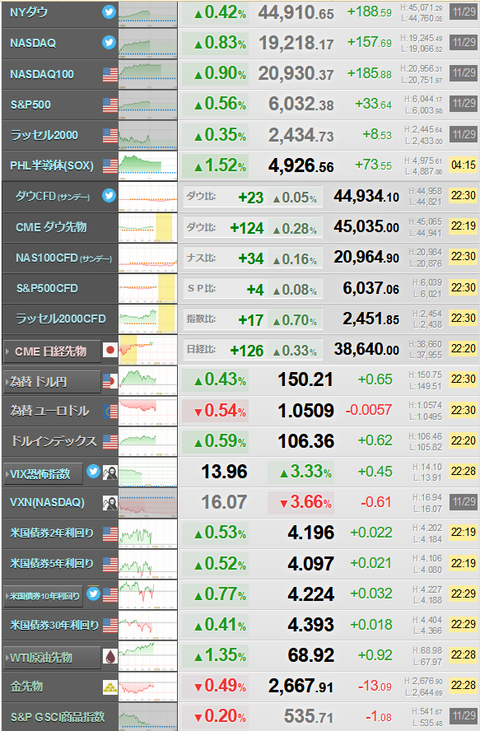The width and height of the screenshot is (480, 731).
Task: Click the US flag icon next to NASDAQ100
Action: click(x=110, y=74)
